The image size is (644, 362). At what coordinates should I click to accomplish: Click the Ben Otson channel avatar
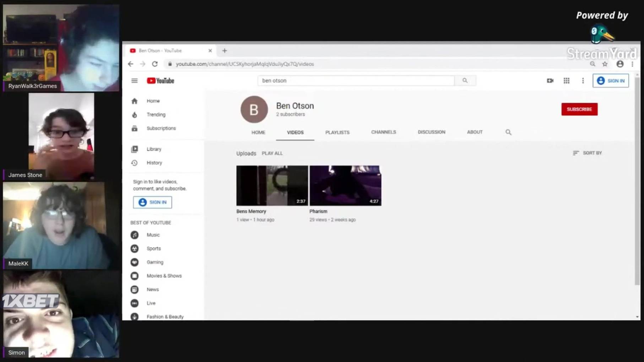[254, 109]
